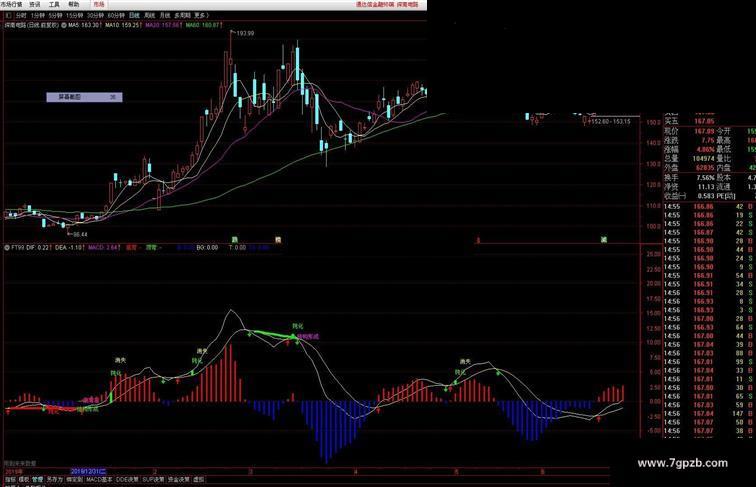Image resolution: width=756 pixels, height=487 pixels.
Task: Open the 市场行情 menu
Action: (x=11, y=4)
